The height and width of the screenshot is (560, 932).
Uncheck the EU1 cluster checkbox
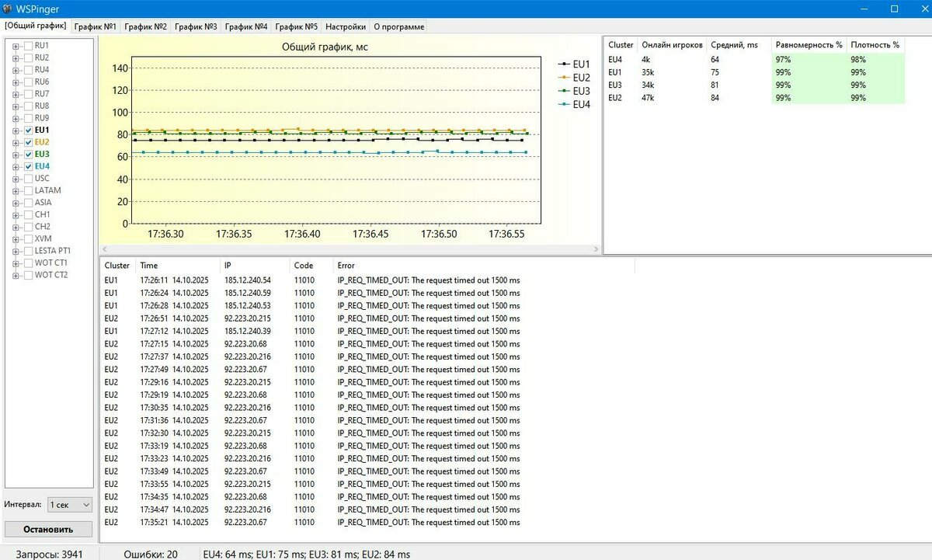point(29,130)
